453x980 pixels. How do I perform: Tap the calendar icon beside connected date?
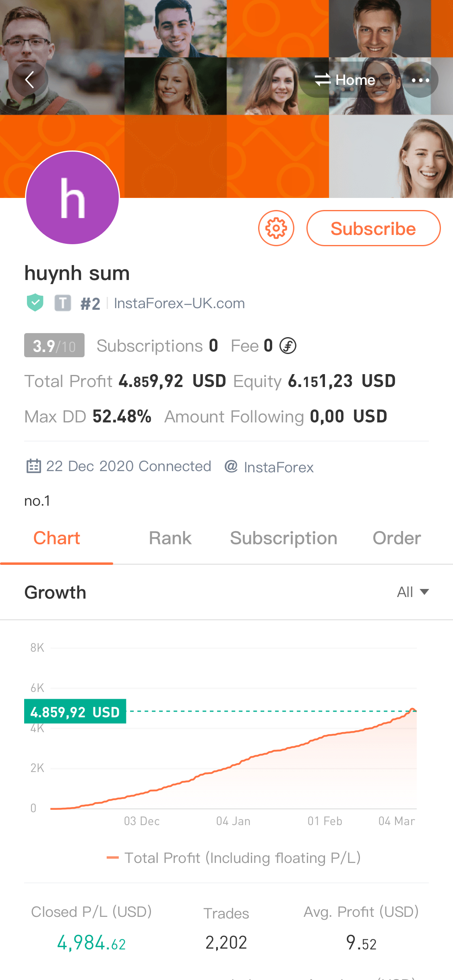[33, 466]
